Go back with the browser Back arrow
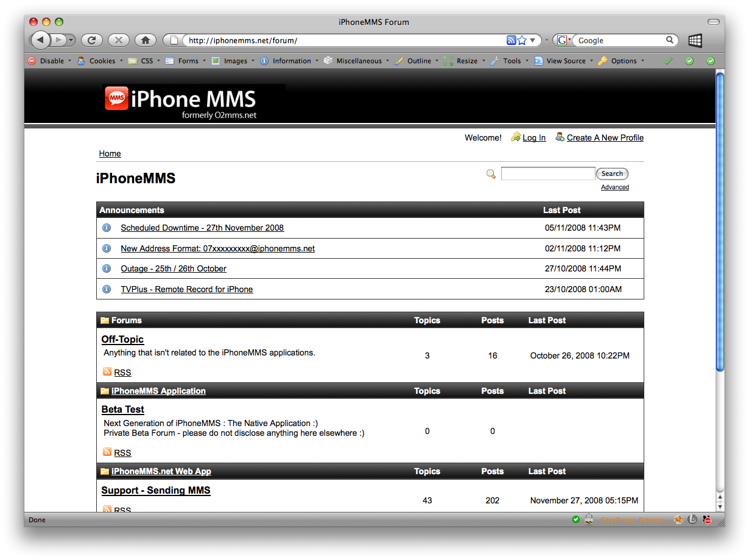 pos(40,40)
